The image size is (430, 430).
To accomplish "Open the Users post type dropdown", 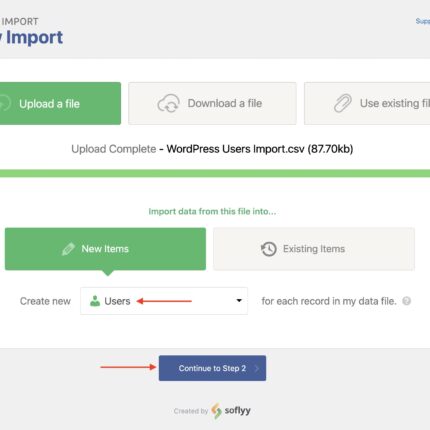I will pyautogui.click(x=164, y=301).
